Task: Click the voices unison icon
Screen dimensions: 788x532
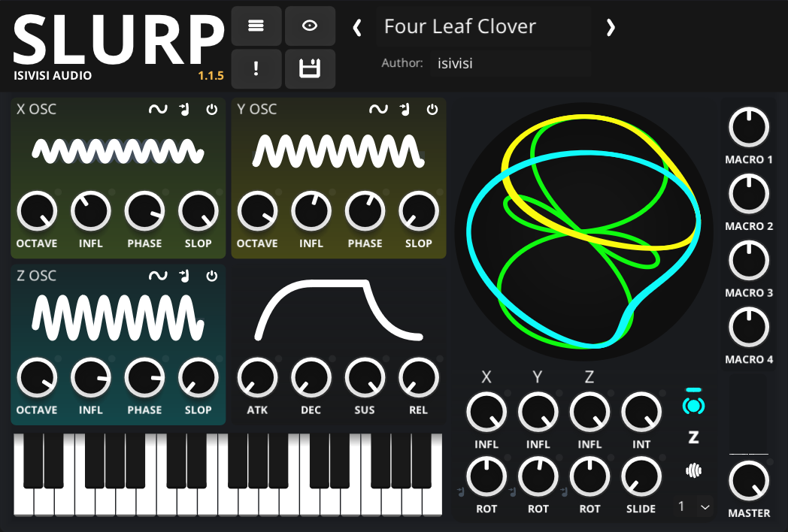Action: [693, 470]
